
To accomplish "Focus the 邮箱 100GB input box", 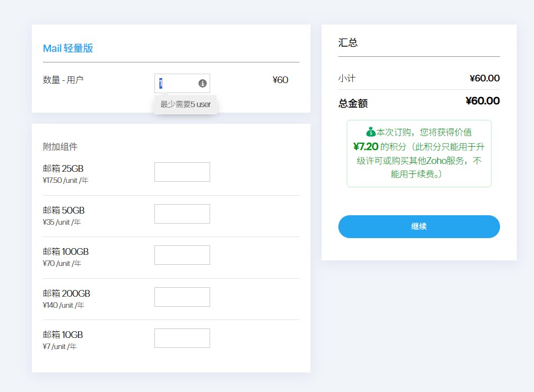I will [182, 255].
